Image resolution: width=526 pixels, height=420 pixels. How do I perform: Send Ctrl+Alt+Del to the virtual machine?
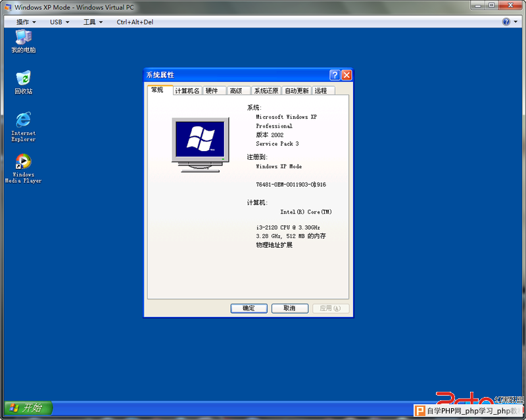[x=135, y=22]
